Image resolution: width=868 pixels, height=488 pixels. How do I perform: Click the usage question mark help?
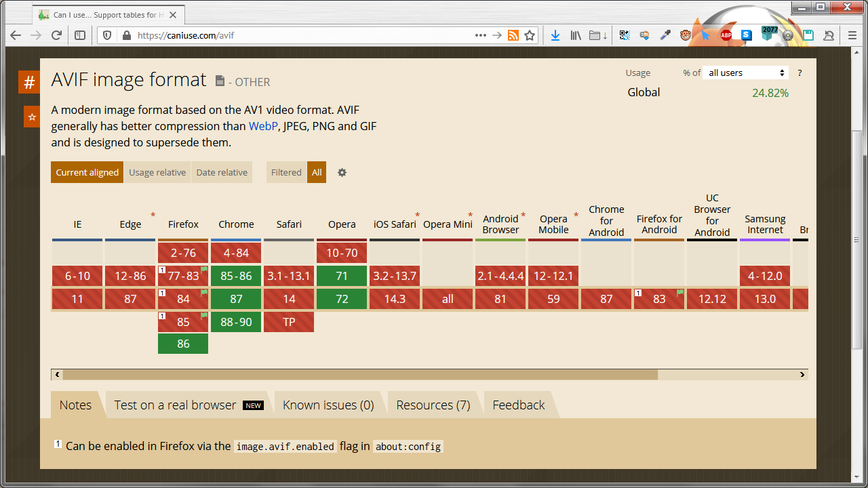(x=800, y=73)
